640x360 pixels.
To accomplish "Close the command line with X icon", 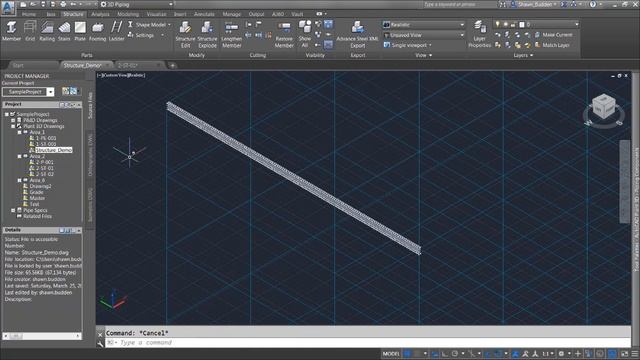I will click(100, 334).
